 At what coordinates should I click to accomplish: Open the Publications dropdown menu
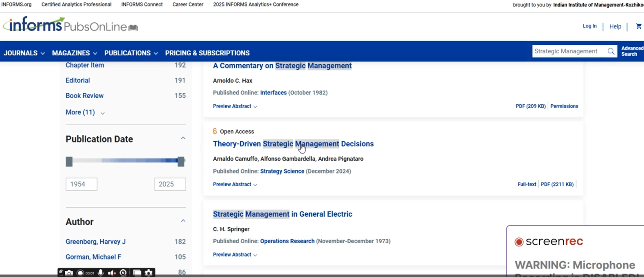coord(131,53)
